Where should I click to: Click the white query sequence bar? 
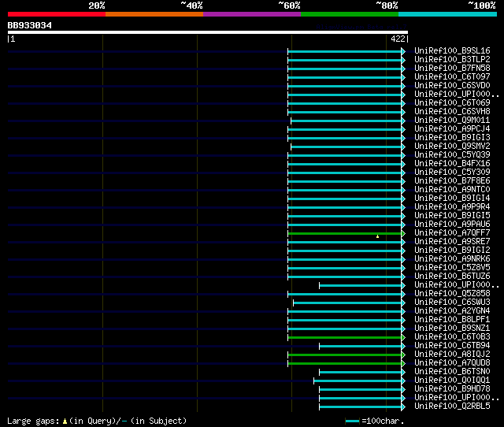tap(208, 32)
